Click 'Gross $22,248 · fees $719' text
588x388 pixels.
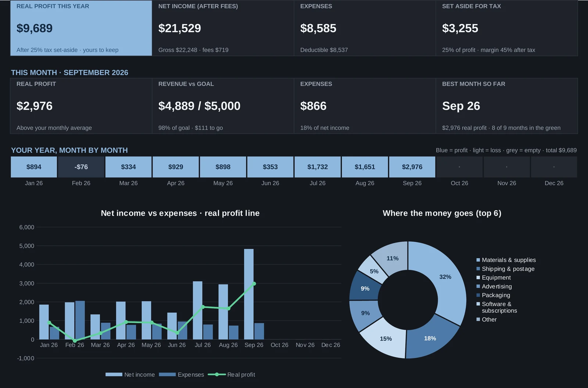pos(193,50)
